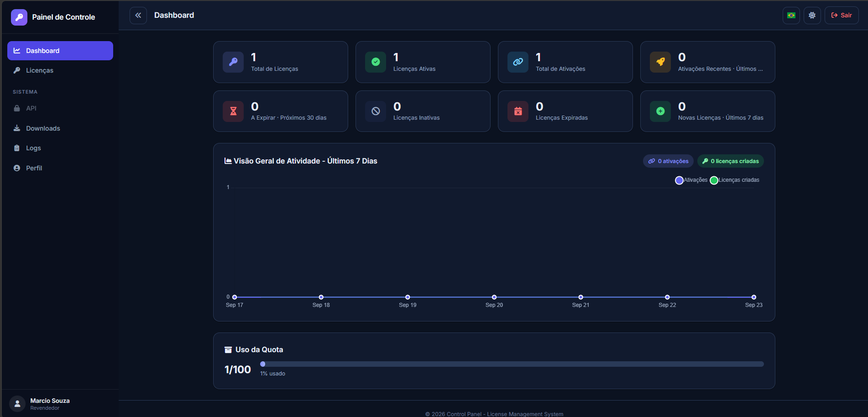Click the Marcio Souza user name
This screenshot has width=868, height=417.
click(x=50, y=401)
